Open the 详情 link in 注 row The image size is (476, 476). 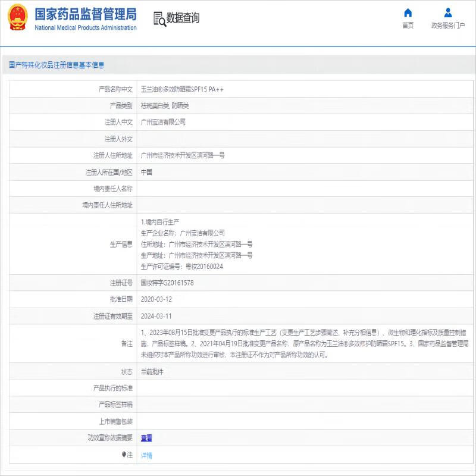click(146, 455)
